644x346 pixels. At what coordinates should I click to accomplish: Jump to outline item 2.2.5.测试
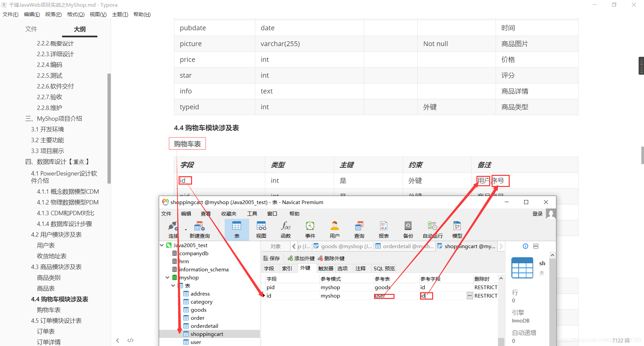tap(50, 75)
